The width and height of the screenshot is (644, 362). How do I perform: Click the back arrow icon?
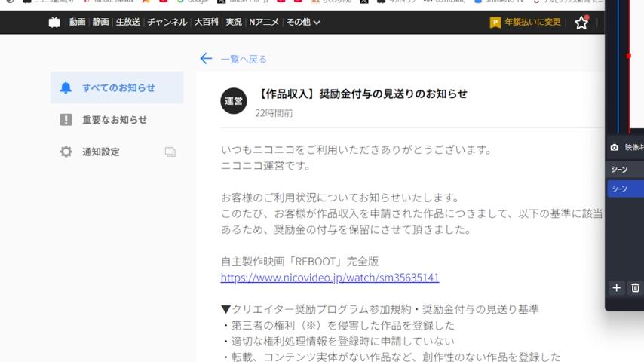click(x=206, y=59)
